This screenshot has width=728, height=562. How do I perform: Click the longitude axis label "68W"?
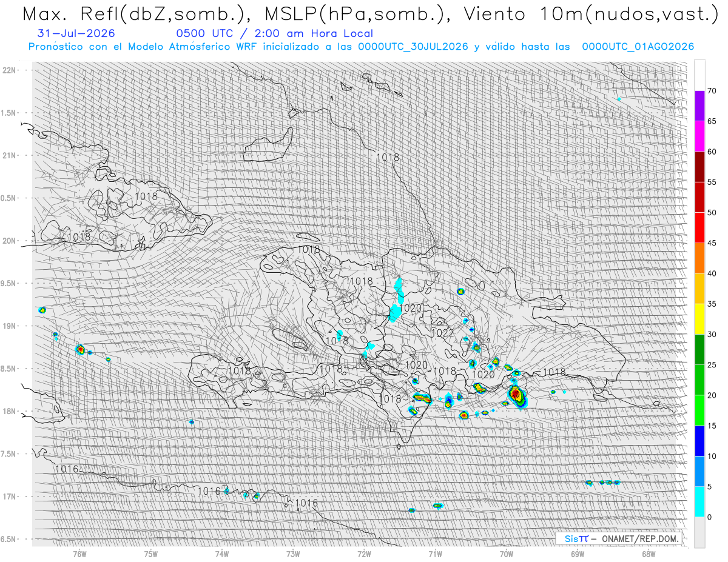click(649, 553)
